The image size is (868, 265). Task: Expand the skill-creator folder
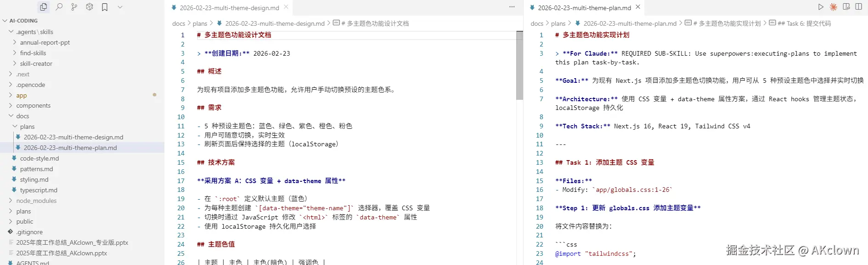(15, 63)
